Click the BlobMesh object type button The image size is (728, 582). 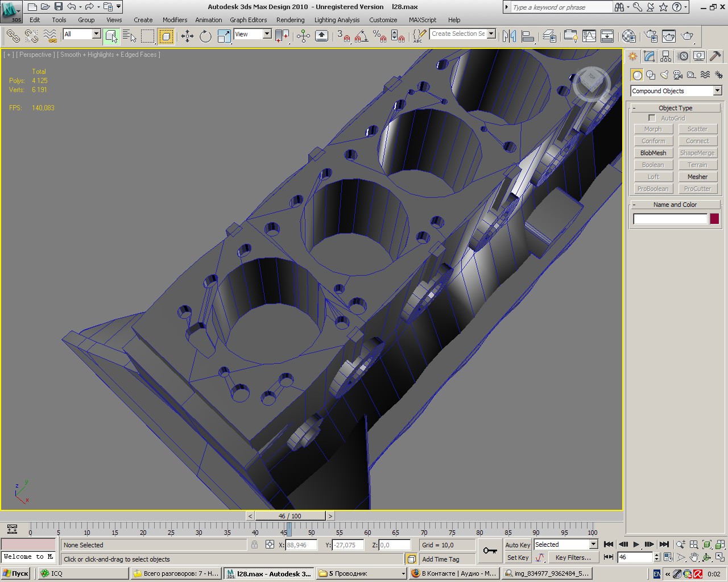coord(653,153)
